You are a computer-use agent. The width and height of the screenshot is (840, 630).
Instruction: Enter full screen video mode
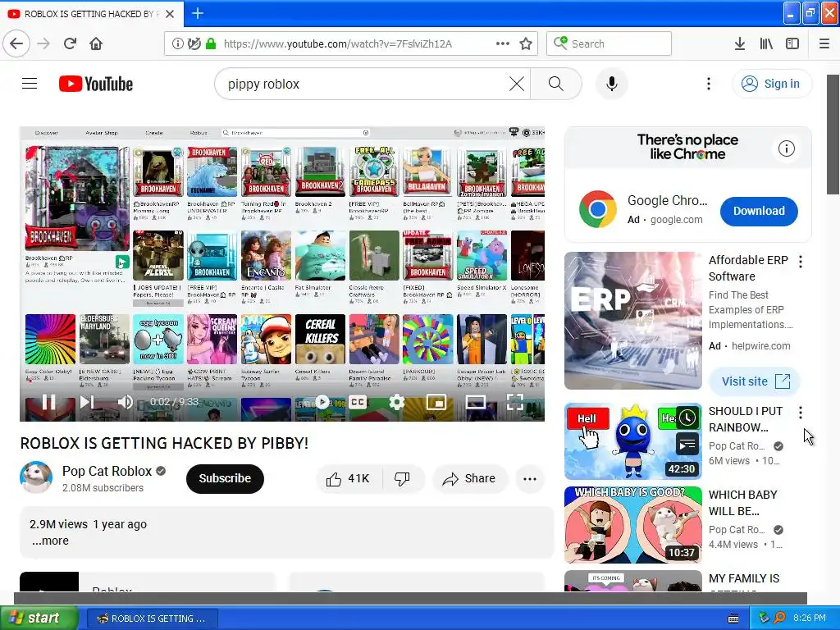(x=515, y=402)
